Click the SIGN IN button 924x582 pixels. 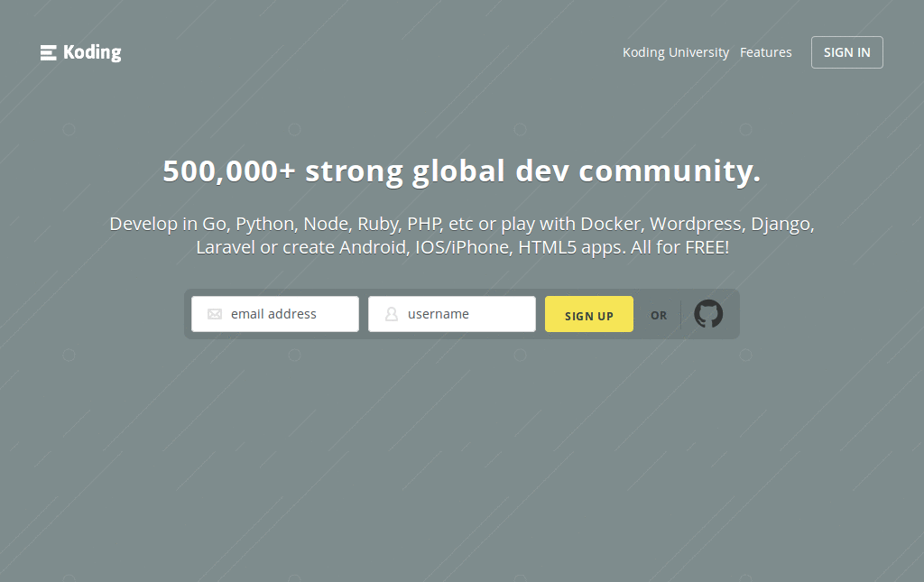pyautogui.click(x=846, y=52)
